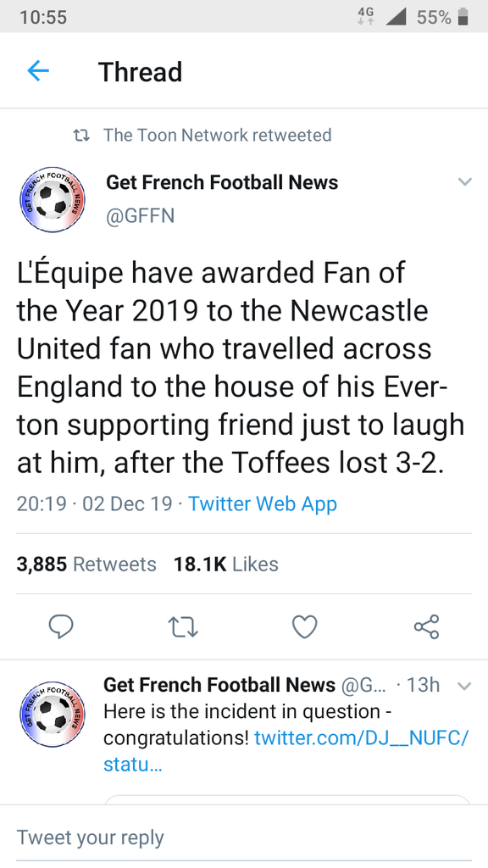Tap the avatar on the reply tweet
Screen dimensions: 488x868
coord(53,714)
